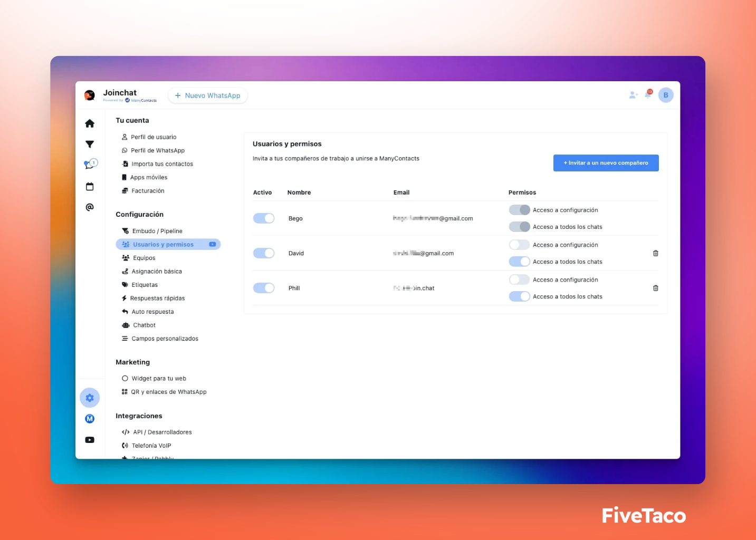This screenshot has width=756, height=540.
Task: Open Widget para tu web
Action: (x=154, y=379)
